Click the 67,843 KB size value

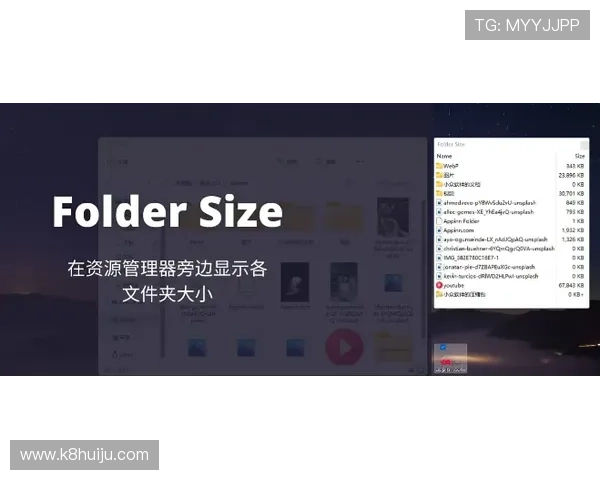[x=571, y=286]
